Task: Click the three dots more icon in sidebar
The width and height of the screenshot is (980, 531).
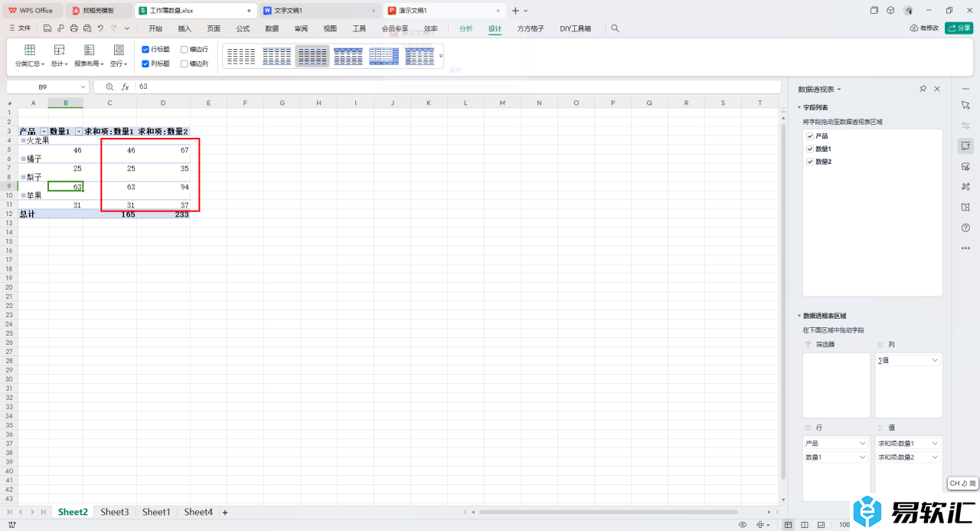Action: click(x=965, y=247)
